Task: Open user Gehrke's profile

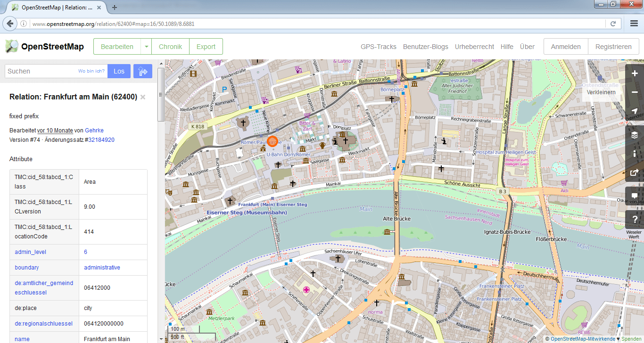Action: (94, 130)
